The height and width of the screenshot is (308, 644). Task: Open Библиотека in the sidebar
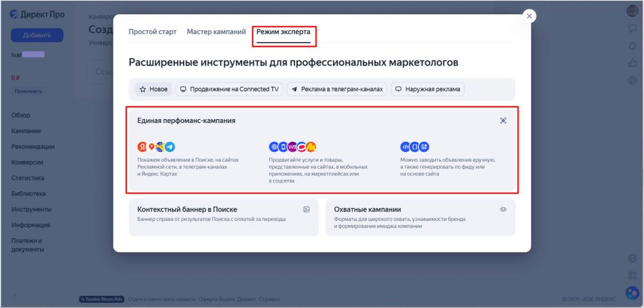click(x=29, y=193)
